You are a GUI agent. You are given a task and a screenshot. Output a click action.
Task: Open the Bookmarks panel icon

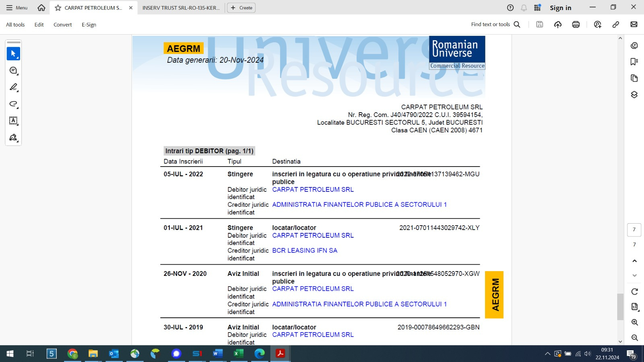[x=634, y=62]
